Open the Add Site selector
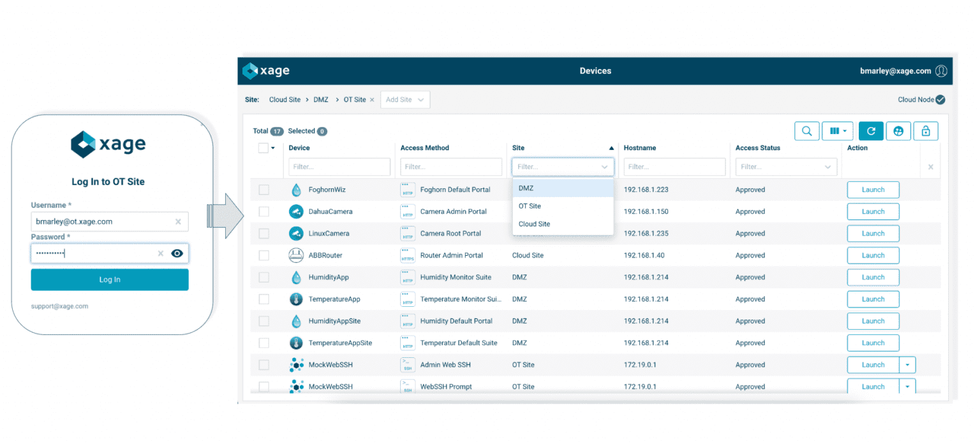Viewport: 980px width, 444px height. 405,100
